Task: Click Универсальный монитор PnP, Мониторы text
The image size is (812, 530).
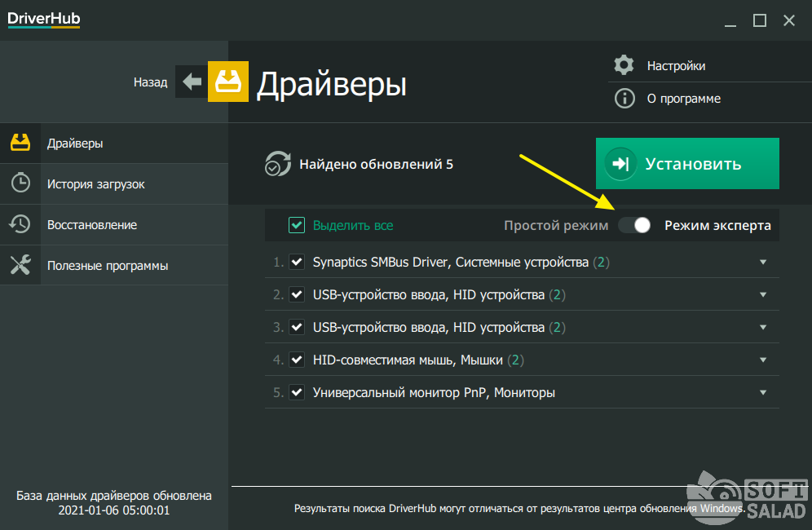Action: [x=434, y=393]
